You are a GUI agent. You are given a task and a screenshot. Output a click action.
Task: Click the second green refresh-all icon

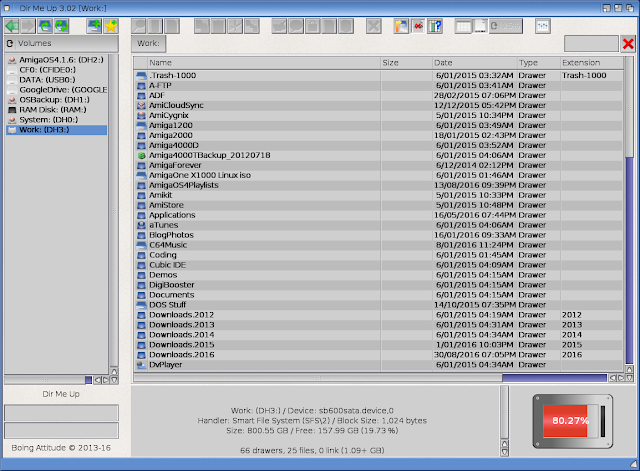(61, 26)
